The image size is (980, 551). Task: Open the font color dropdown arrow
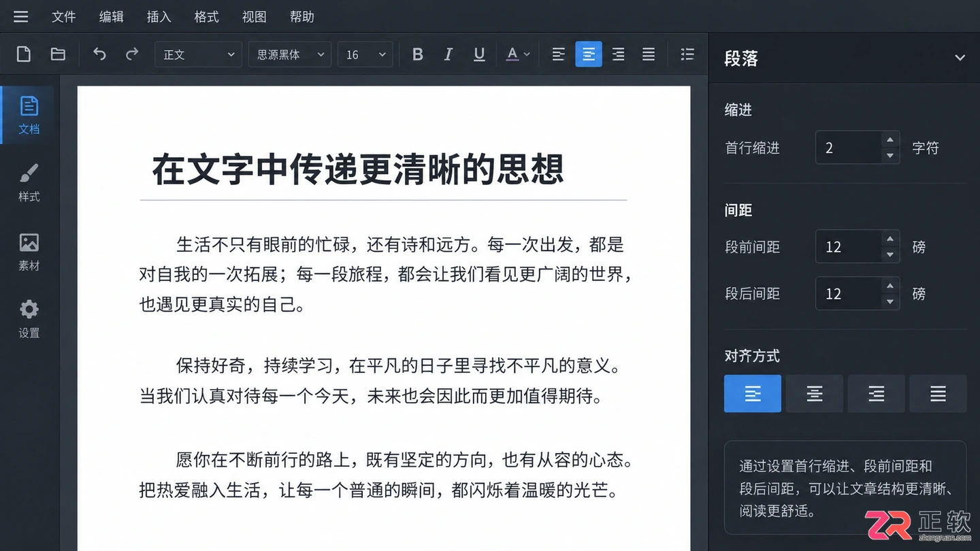[x=527, y=55]
